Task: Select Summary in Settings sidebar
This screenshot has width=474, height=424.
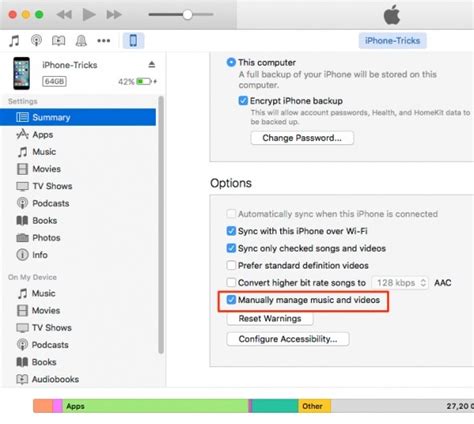Action: click(x=78, y=117)
